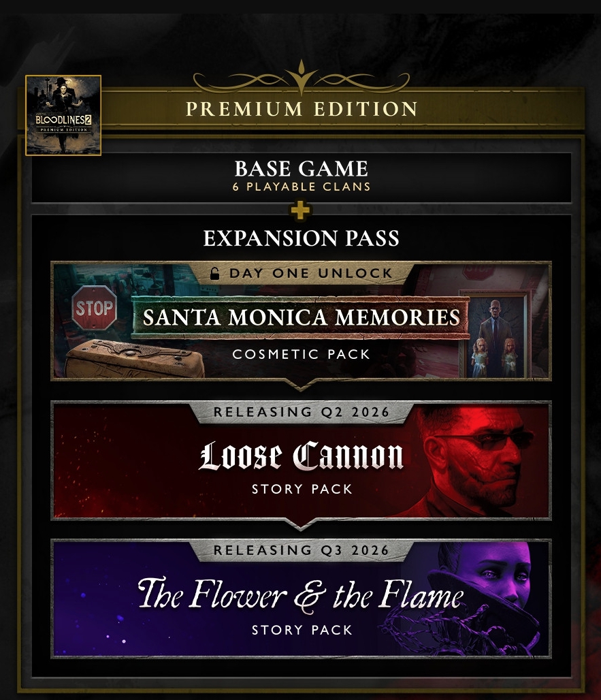Click the Expansion Pass heading
This screenshot has width=601, height=700.
302,238
